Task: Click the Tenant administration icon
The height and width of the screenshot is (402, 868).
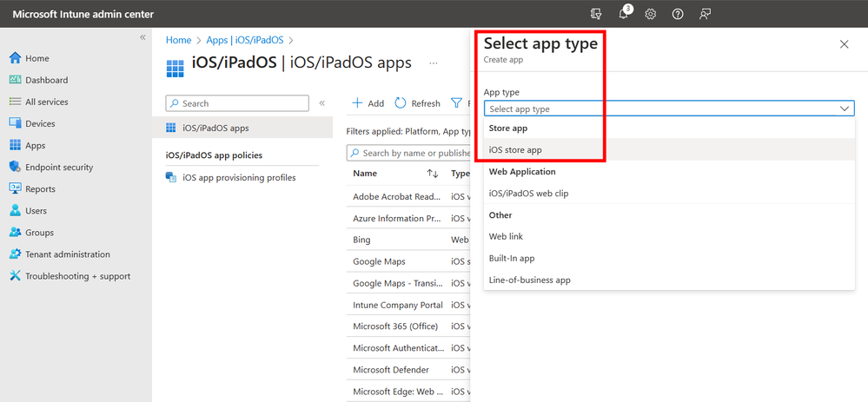Action: pyautogui.click(x=15, y=254)
